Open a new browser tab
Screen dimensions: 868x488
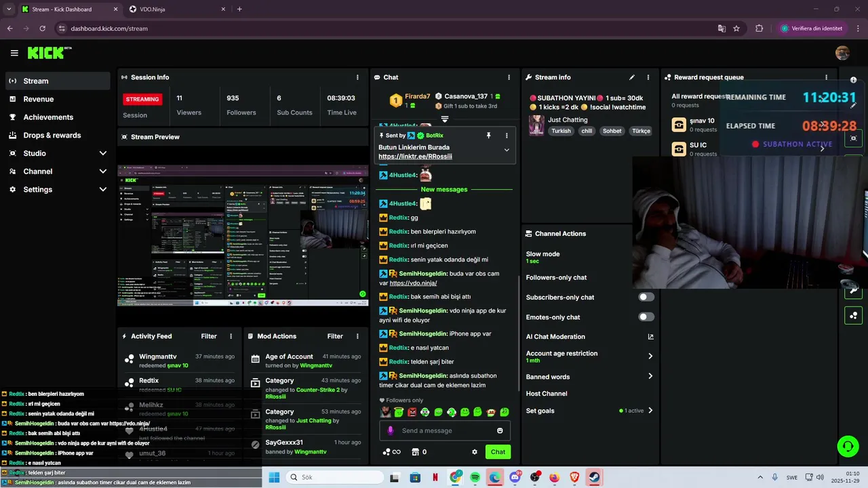pyautogui.click(x=239, y=9)
